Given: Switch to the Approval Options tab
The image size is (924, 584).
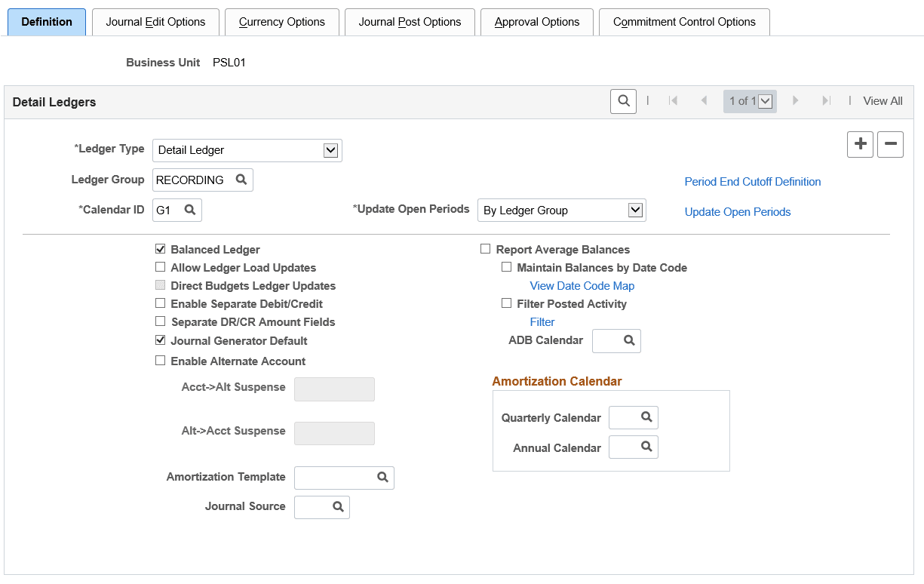Looking at the screenshot, I should [x=536, y=22].
